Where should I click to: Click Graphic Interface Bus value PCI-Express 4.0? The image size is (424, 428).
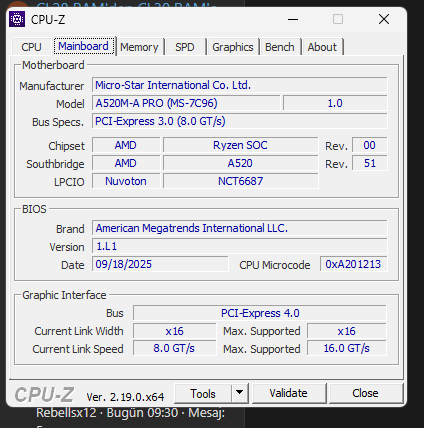[260, 313]
